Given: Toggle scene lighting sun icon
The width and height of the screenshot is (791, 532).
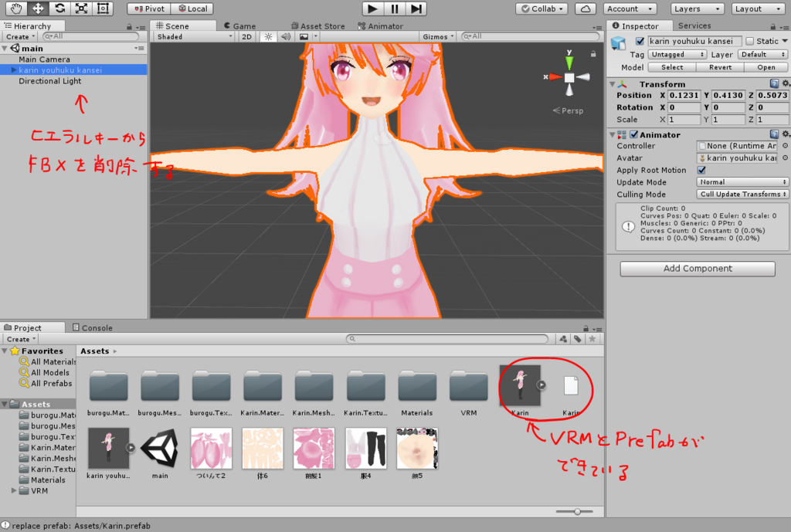Looking at the screenshot, I should 268,36.
